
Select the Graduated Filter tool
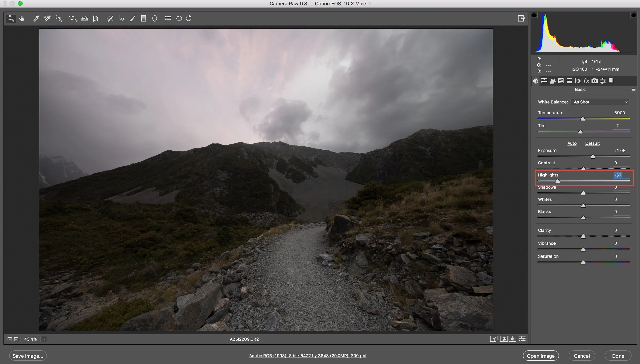point(144,18)
